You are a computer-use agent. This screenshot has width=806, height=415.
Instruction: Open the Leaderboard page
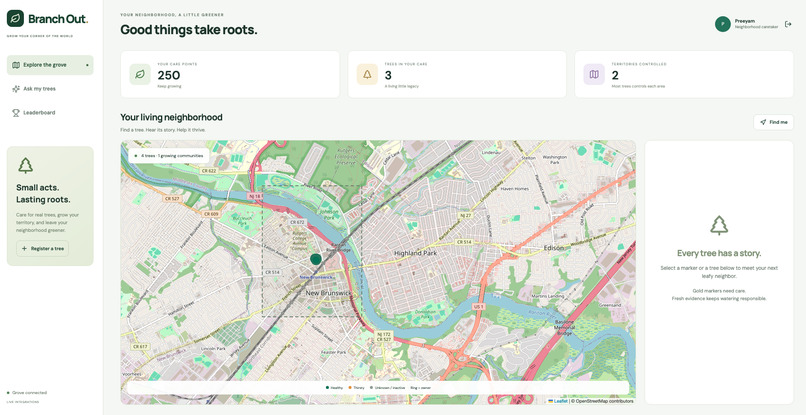[x=50, y=113]
